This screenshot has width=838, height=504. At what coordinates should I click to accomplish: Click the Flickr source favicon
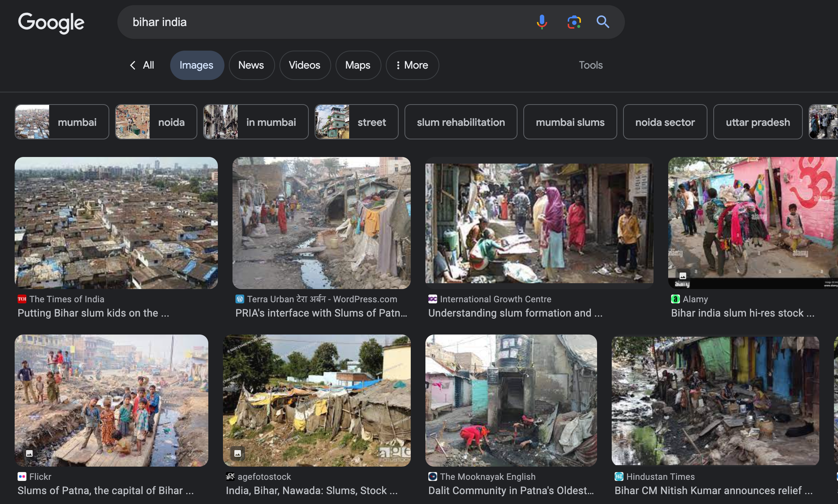tap(22, 476)
